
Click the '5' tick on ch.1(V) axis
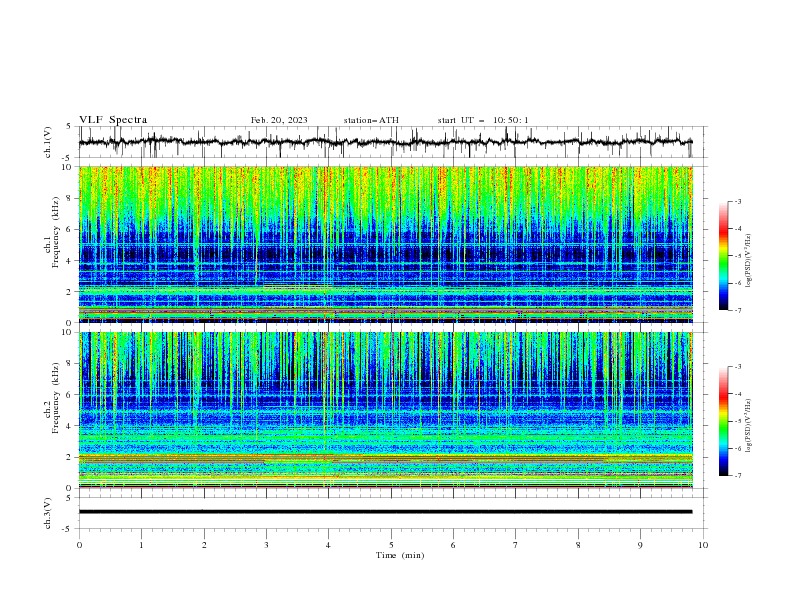69,127
